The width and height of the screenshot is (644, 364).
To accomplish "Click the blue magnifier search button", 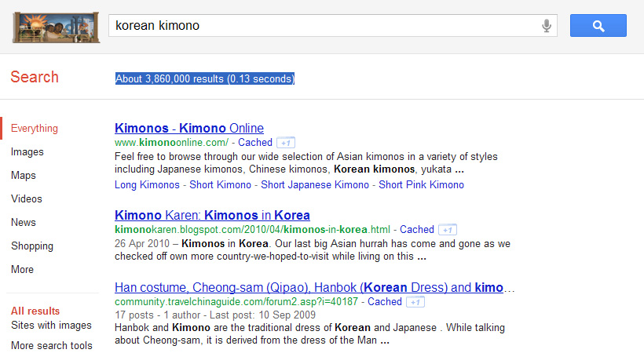I will coord(598,25).
